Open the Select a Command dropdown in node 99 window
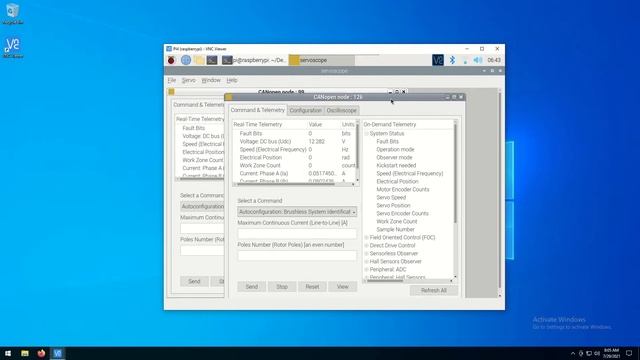This screenshot has width=640, height=360. click(x=202, y=207)
